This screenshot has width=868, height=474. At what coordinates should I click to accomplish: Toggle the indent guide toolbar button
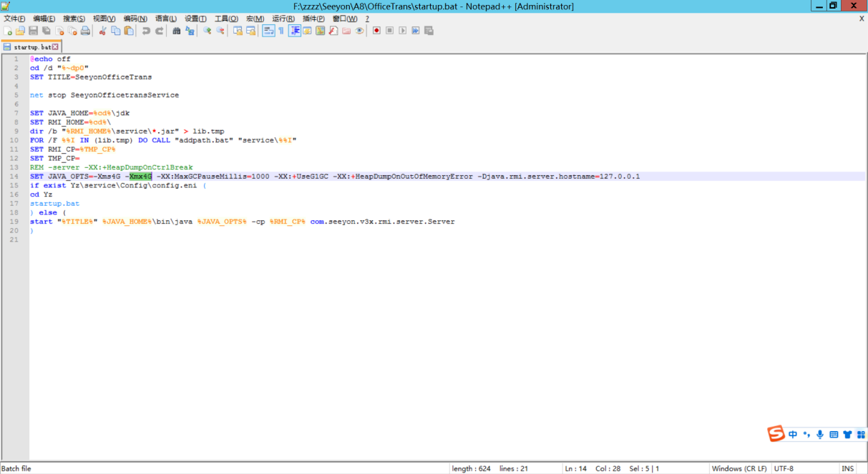pyautogui.click(x=295, y=31)
